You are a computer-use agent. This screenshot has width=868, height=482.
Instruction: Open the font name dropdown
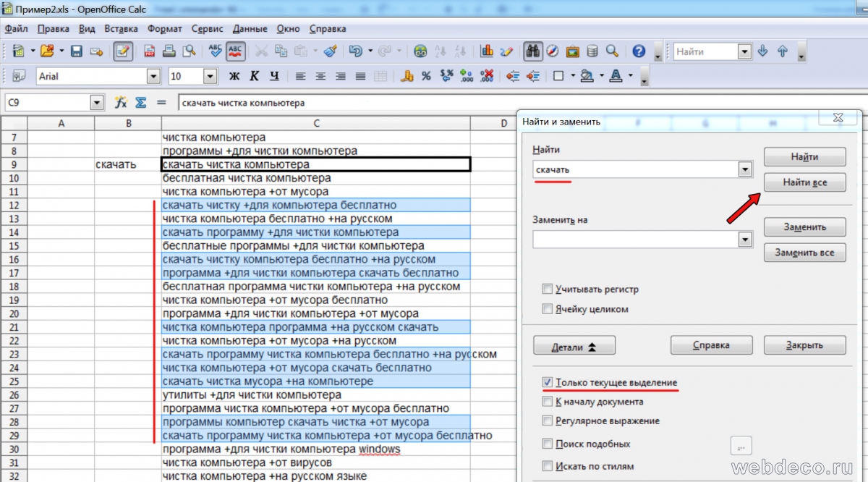153,76
